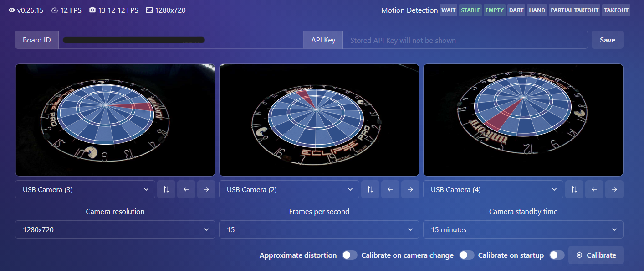644x271 pixels.
Task: Click the DART motion detection badge
Action: (516, 10)
